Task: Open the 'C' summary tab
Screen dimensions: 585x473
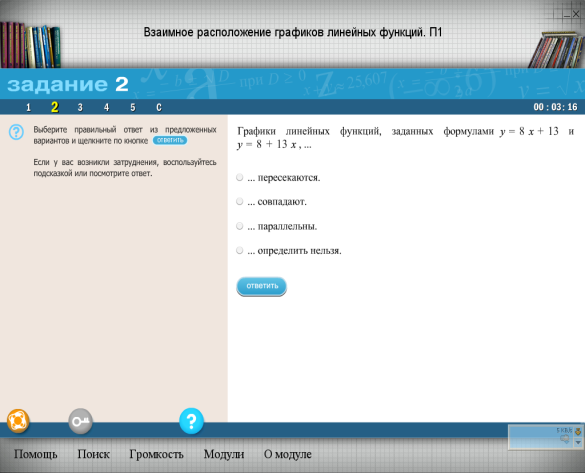Action: pyautogui.click(x=159, y=107)
